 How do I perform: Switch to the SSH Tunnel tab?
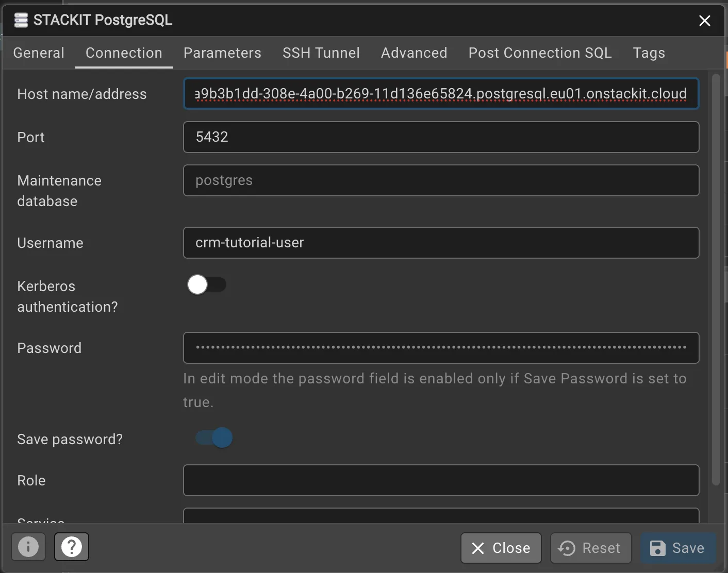pyautogui.click(x=321, y=53)
